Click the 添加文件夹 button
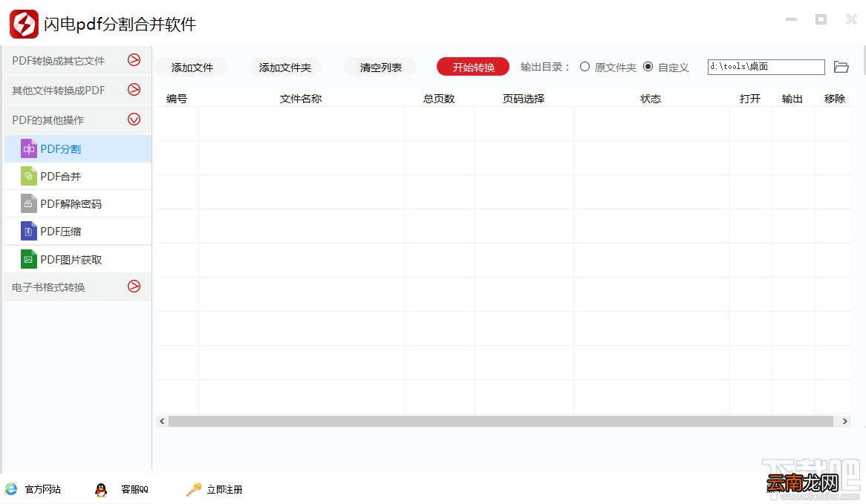This screenshot has width=866, height=504. [x=285, y=68]
